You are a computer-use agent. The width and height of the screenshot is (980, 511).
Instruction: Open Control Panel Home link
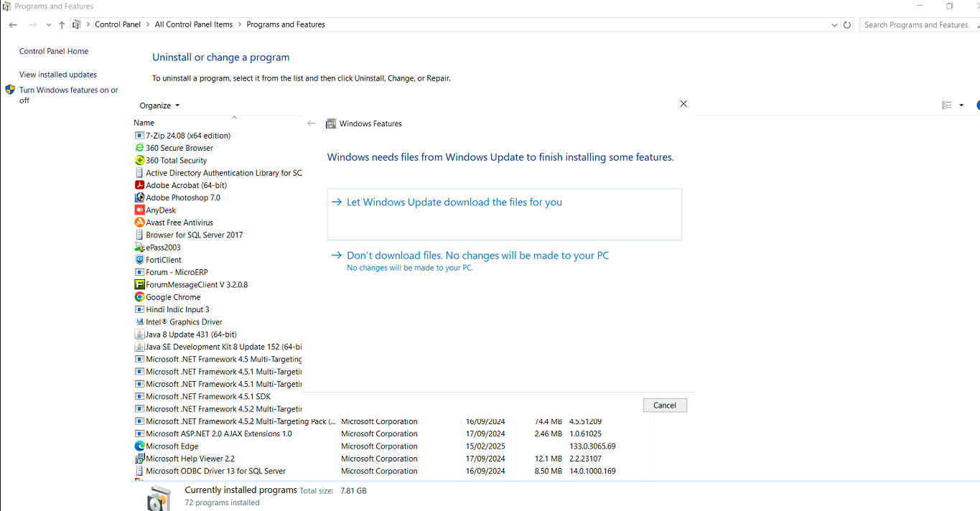pos(54,52)
